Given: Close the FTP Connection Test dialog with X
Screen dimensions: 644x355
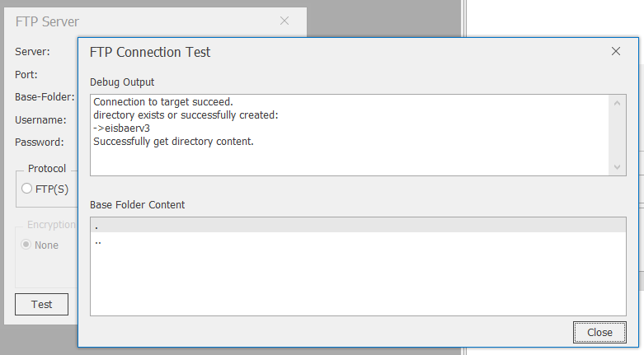Looking at the screenshot, I should point(616,51).
